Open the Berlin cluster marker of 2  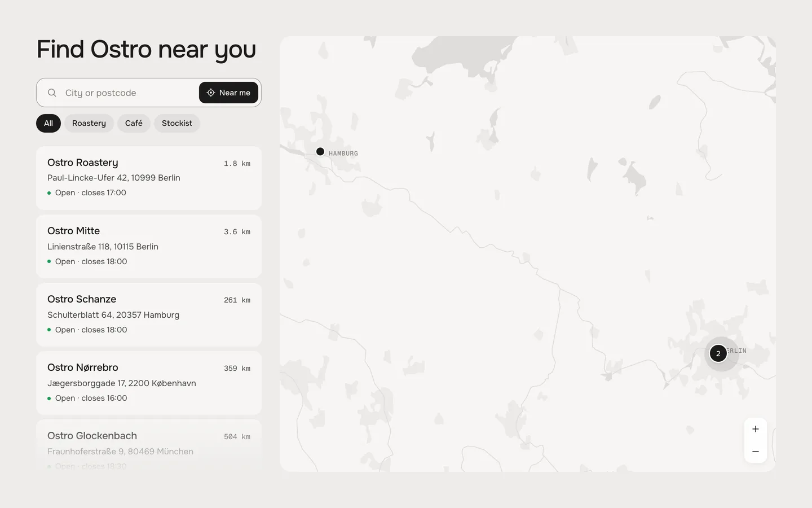coord(718,353)
